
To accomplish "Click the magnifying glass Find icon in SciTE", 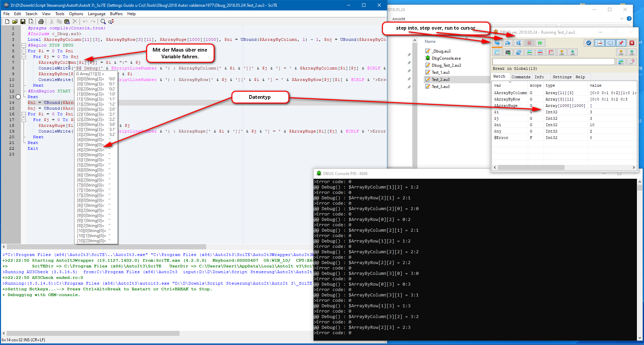I will point(103,22).
